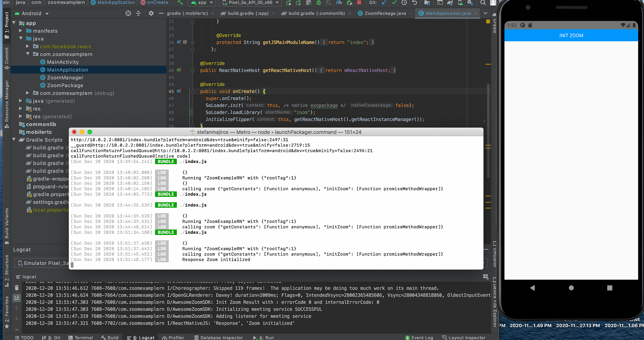
Task: Click the red Stop app icon
Action: [359, 3]
